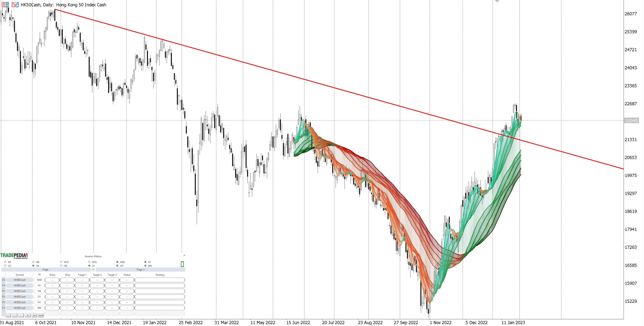Click the chart list icon at top-left
Screen dimensions: 644x326
5,5
